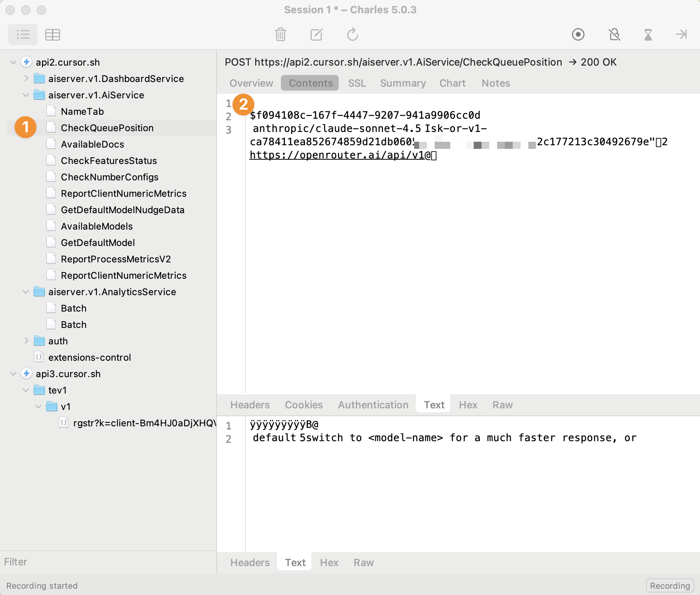Select the extensions-control item
The height and width of the screenshot is (595, 700).
point(89,357)
